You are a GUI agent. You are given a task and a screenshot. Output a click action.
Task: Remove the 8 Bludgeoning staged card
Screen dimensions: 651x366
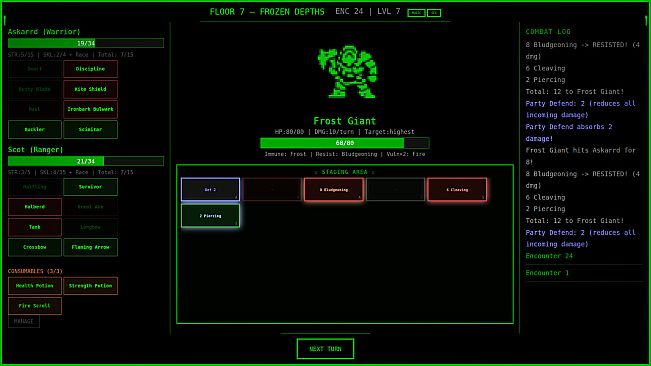[334, 190]
